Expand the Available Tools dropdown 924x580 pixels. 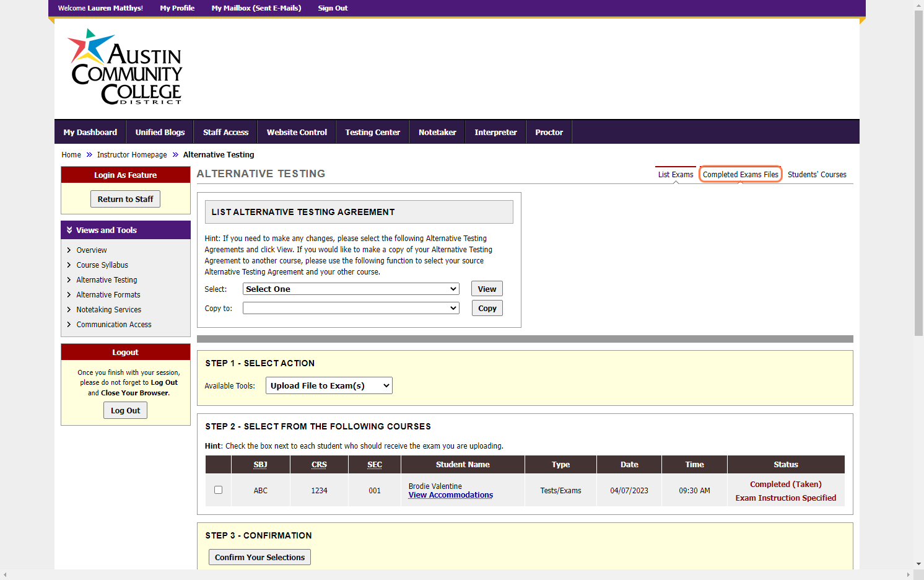(x=329, y=386)
